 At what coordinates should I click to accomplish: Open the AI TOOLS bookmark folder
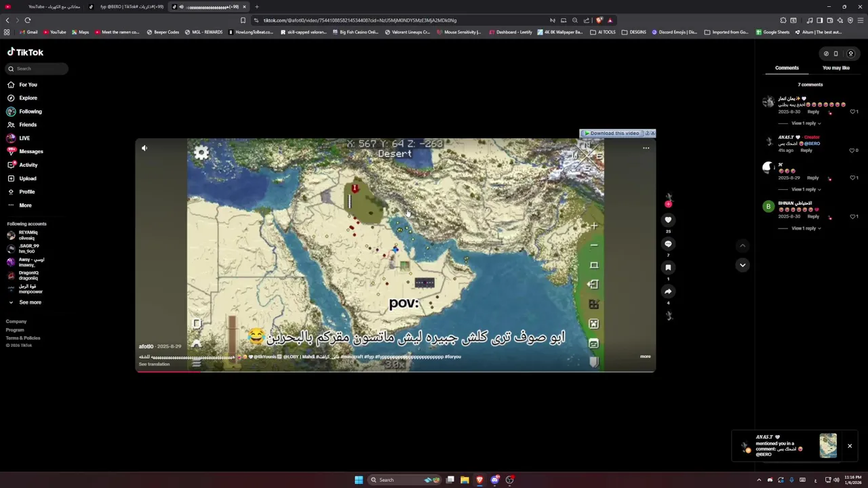point(603,32)
